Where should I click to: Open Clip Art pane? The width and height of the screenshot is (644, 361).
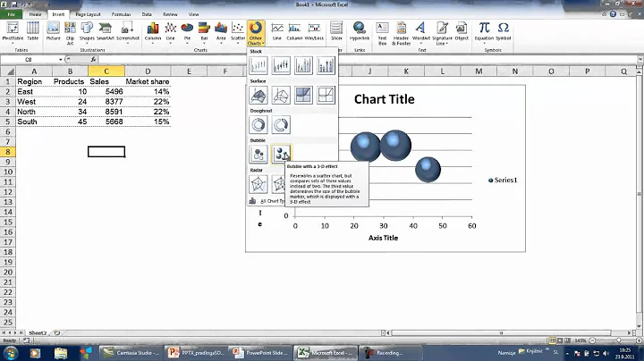click(x=71, y=33)
